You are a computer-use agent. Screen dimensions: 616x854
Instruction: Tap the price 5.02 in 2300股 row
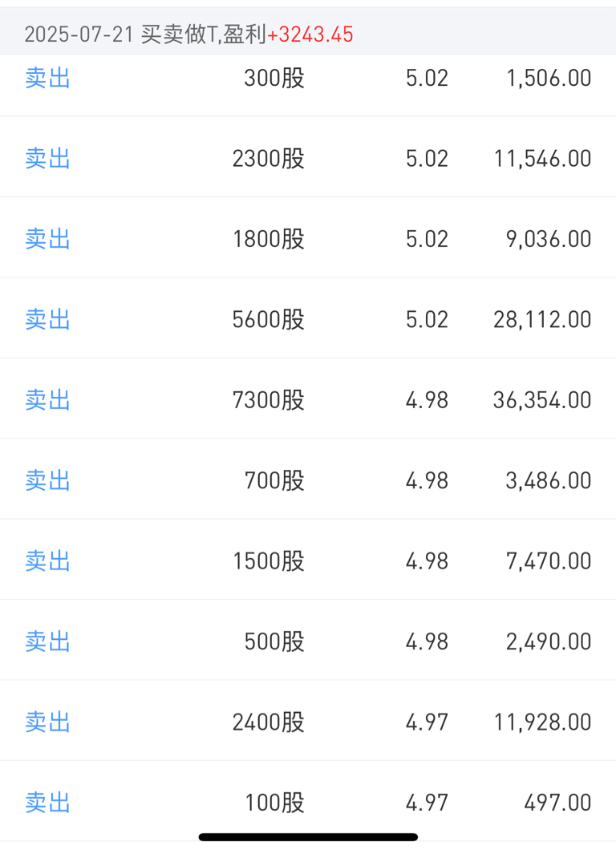[427, 159]
